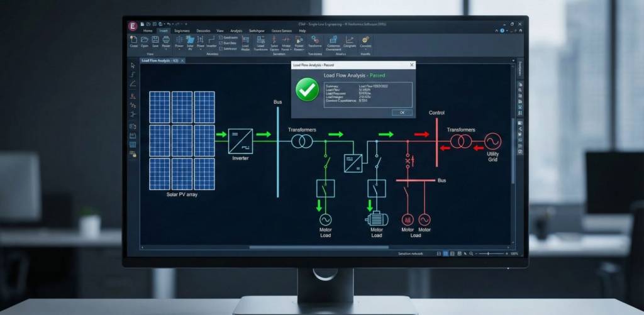644x315 pixels.
Task: Click the lock icon at left toolbar bottom
Action: tap(133, 154)
